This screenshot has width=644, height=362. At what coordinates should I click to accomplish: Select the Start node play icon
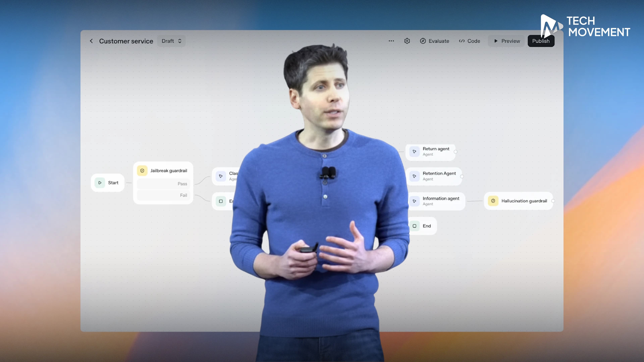point(100,183)
